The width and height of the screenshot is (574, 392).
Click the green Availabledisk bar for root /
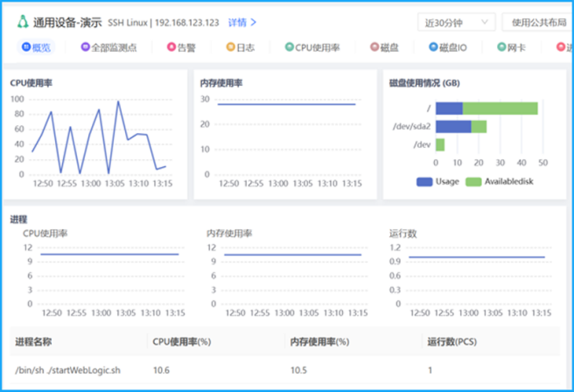[x=500, y=108]
